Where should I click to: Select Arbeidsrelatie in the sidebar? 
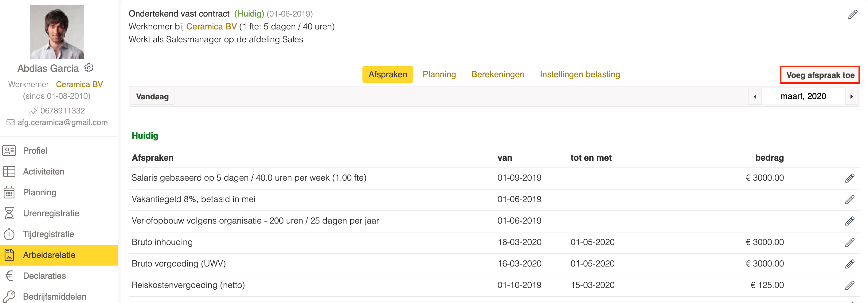coord(59,255)
